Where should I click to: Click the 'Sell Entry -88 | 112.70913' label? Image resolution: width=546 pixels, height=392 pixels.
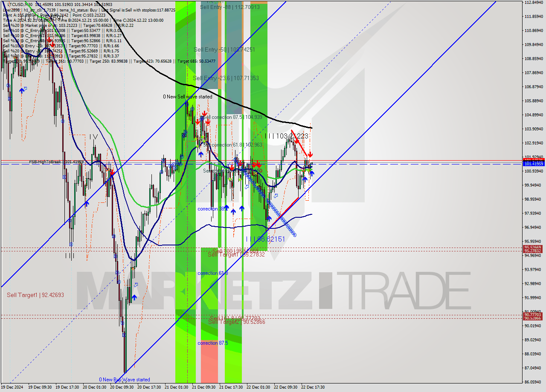click(230, 7)
